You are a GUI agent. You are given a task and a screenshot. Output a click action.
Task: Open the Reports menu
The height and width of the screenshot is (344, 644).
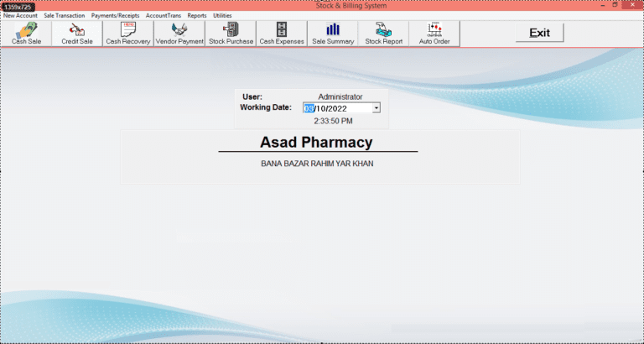point(197,16)
